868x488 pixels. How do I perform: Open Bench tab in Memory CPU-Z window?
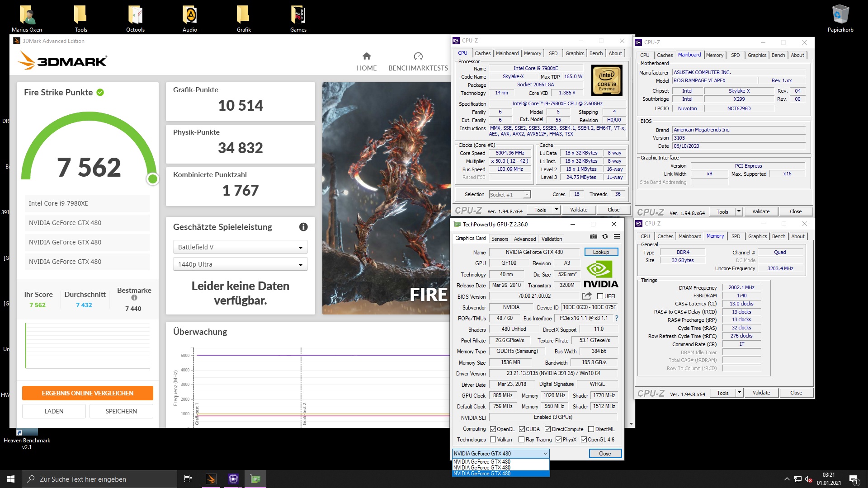click(x=778, y=236)
